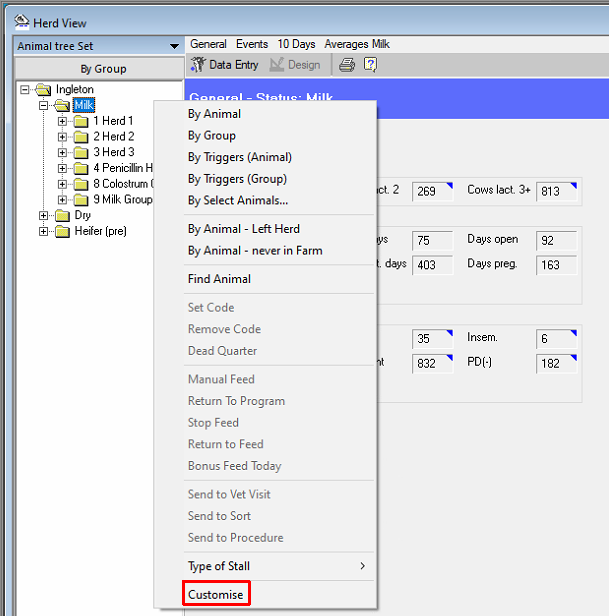Open the Events menu
This screenshot has height=616, width=609.
tap(251, 44)
